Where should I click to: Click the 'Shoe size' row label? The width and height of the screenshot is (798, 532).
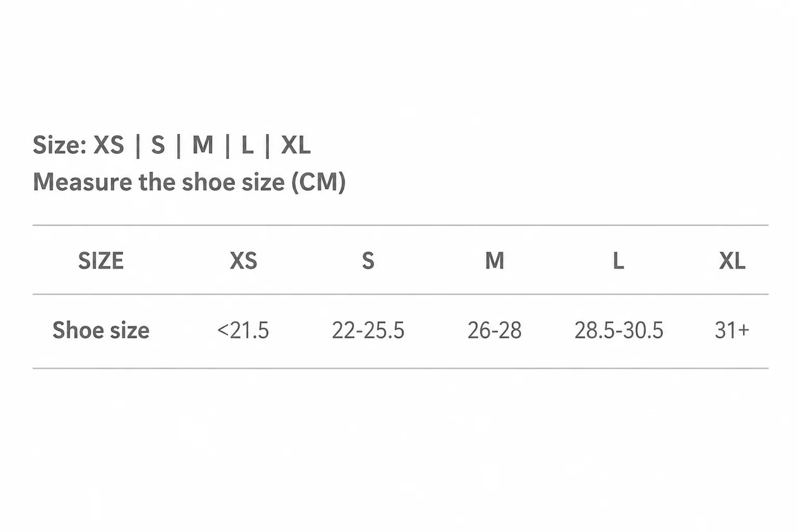pos(101,330)
